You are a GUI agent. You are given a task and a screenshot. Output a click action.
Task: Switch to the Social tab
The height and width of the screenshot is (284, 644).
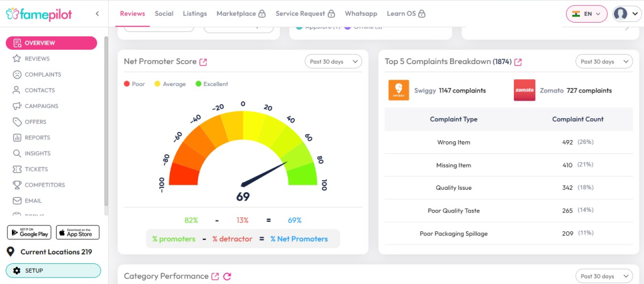point(164,14)
